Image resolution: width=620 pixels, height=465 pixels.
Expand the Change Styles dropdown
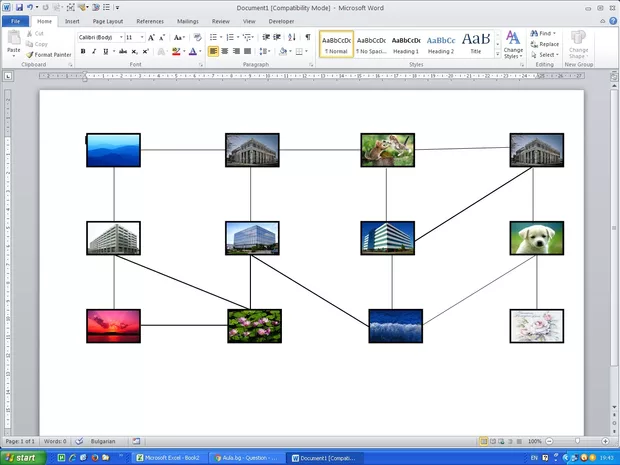click(513, 49)
